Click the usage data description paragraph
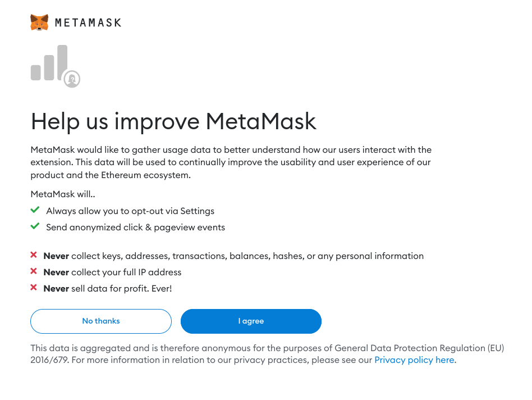Viewport: 532px width, 400px height. coord(231,162)
